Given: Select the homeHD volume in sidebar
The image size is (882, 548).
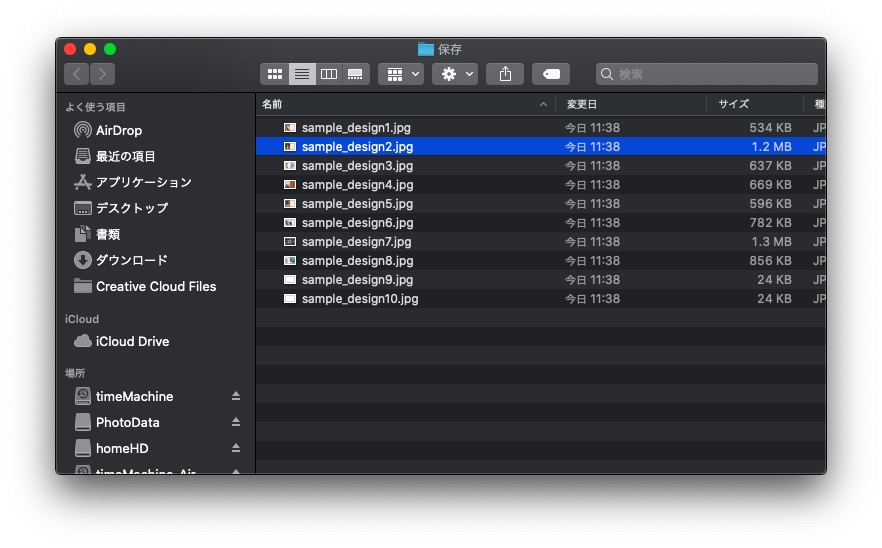Looking at the screenshot, I should tap(122, 448).
